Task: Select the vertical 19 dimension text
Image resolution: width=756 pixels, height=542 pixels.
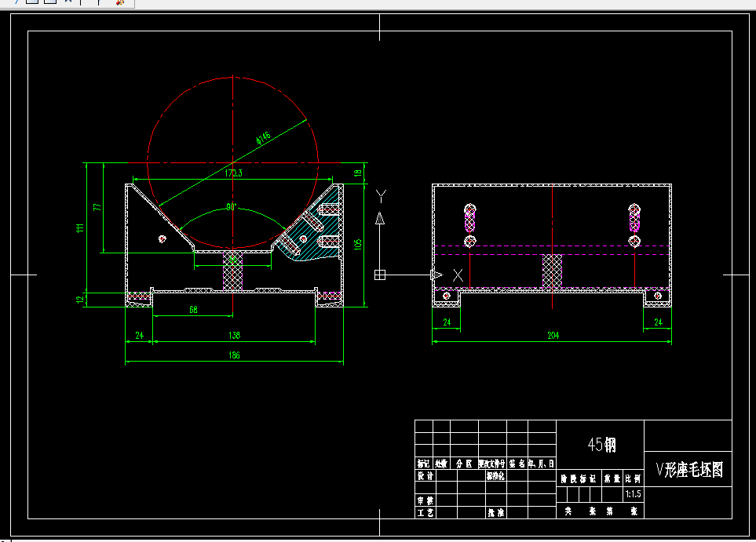Action: pyautogui.click(x=358, y=173)
